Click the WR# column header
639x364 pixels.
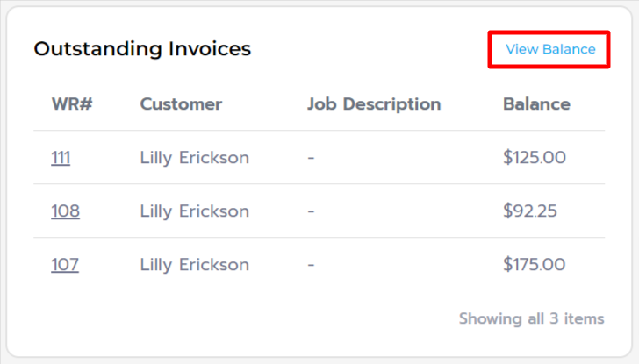[x=72, y=104]
